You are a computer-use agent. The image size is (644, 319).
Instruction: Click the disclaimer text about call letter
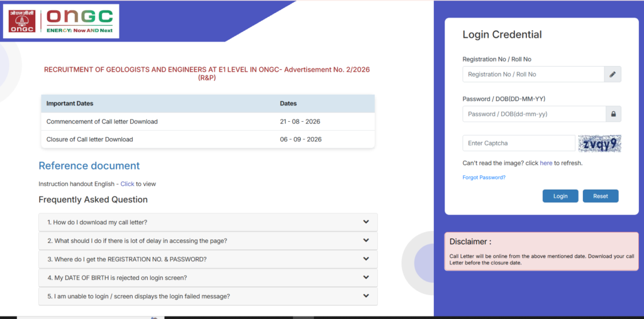(541, 259)
